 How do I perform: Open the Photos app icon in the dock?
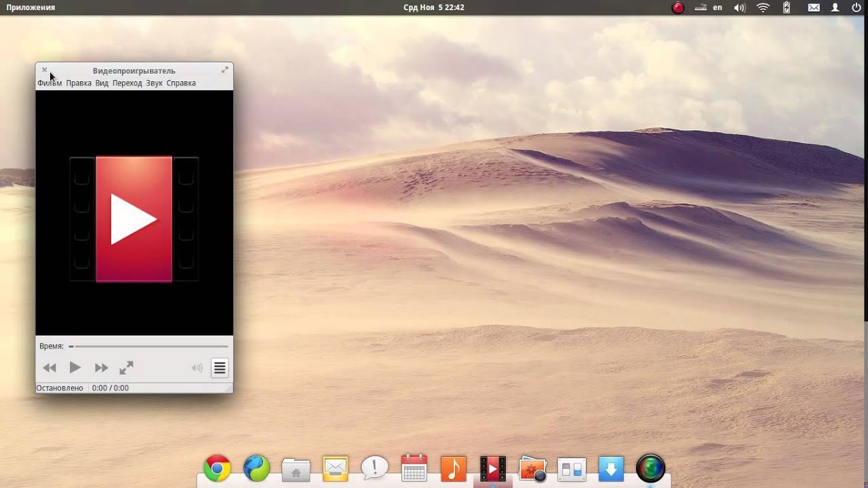[532, 469]
